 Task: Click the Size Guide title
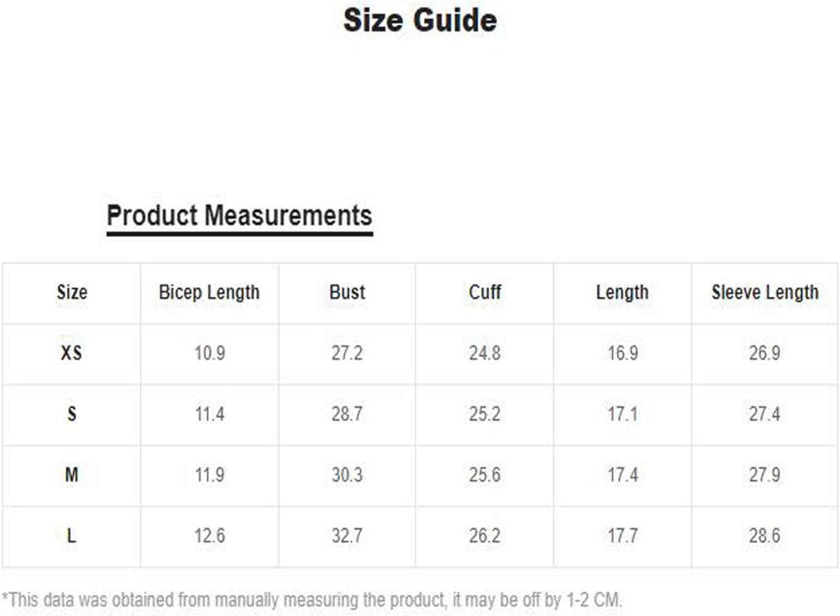coord(420,20)
